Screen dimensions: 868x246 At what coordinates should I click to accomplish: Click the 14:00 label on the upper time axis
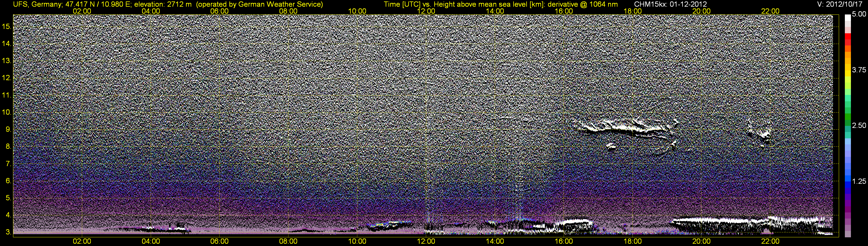[x=495, y=11]
